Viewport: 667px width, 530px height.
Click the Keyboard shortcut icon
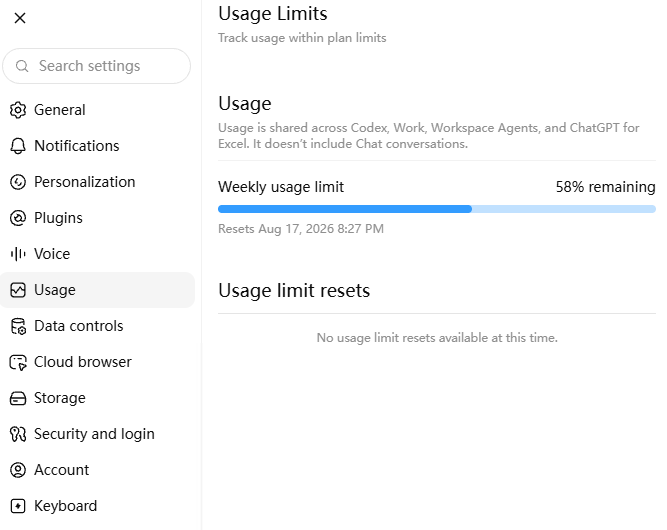pyautogui.click(x=18, y=506)
